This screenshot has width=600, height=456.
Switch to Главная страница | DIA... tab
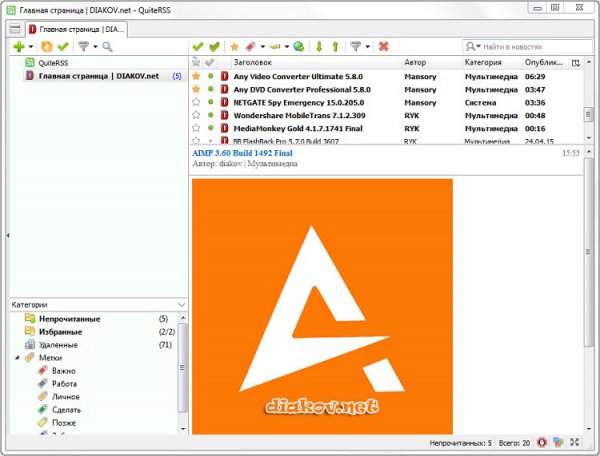[77, 29]
